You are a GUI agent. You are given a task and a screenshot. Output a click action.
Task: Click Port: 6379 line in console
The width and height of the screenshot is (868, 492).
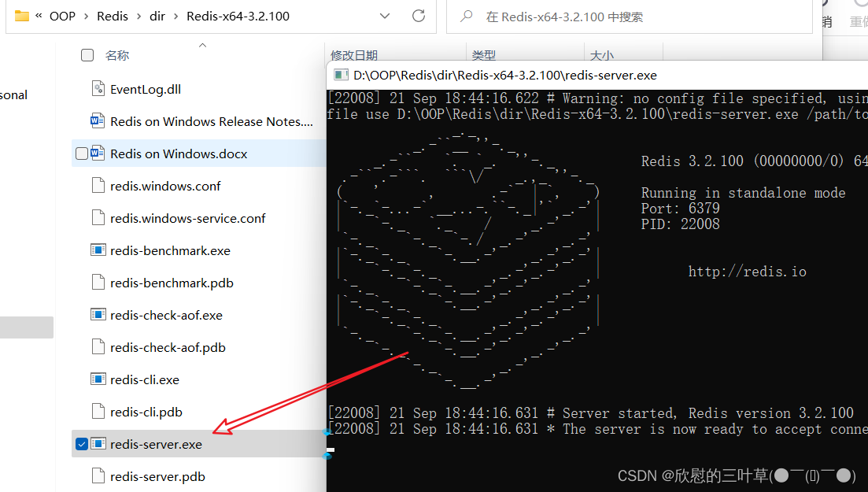click(x=681, y=209)
